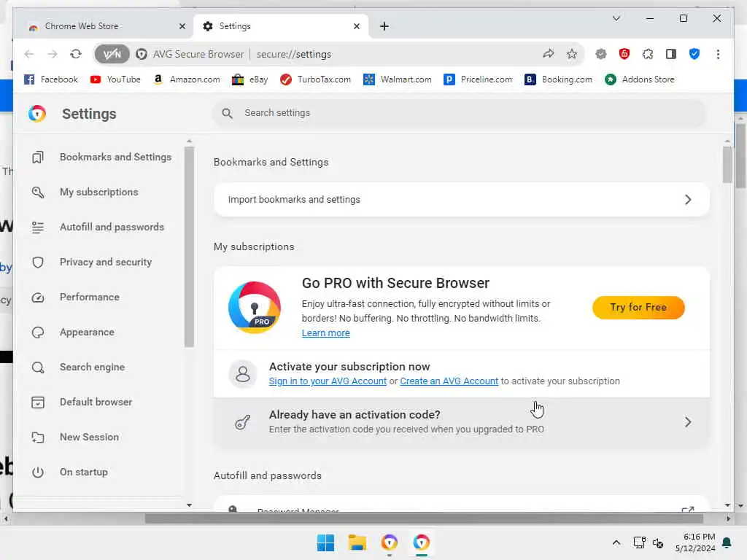Click Sign in to your AVG Account
747x560 pixels.
(328, 381)
